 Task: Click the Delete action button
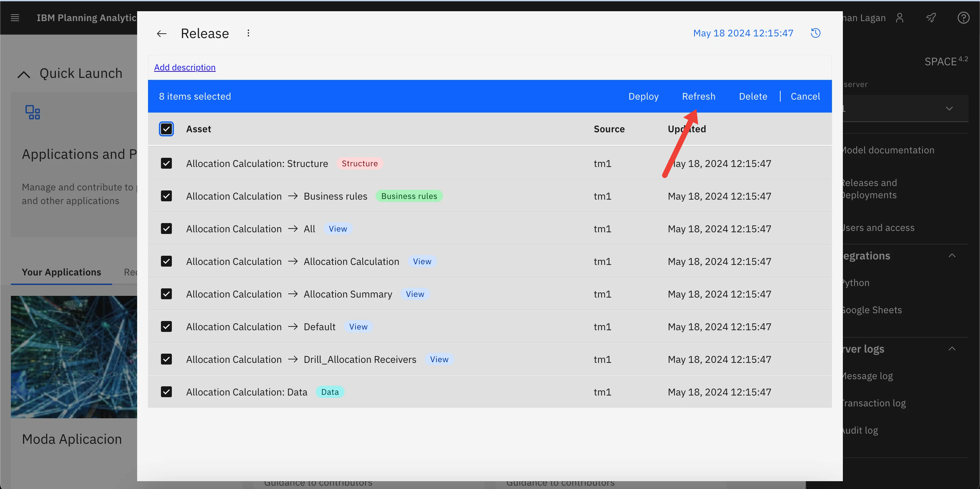[752, 96]
